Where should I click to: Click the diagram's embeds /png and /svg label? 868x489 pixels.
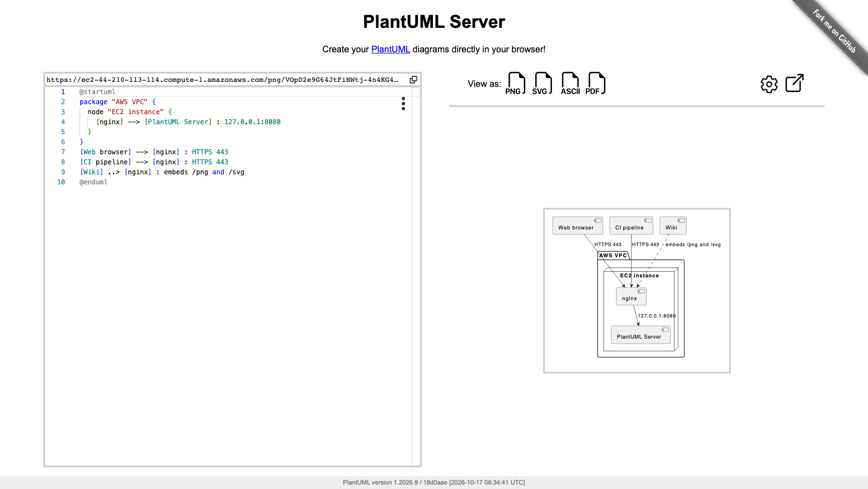[x=693, y=245]
